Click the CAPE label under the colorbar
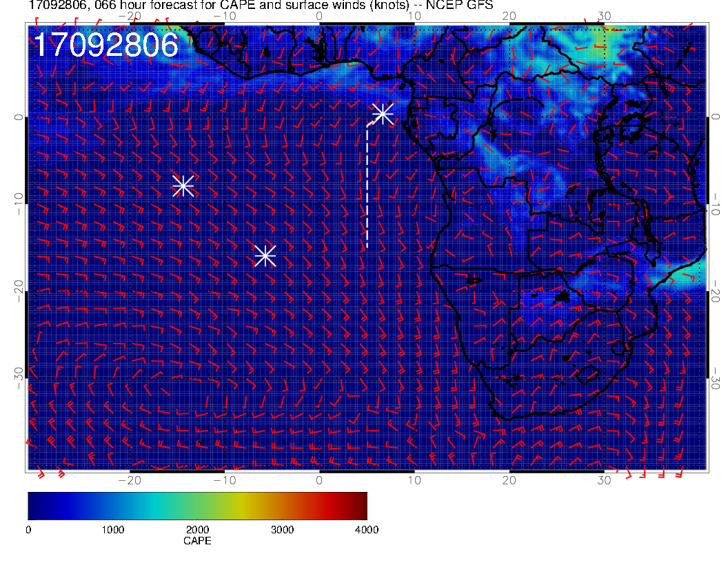728x563 pixels. (197, 541)
